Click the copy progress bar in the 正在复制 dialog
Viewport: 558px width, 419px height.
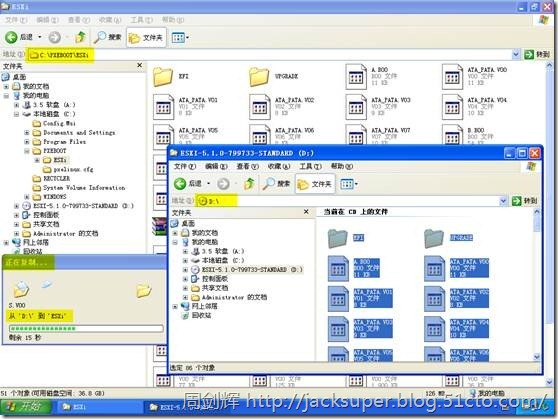(86, 328)
